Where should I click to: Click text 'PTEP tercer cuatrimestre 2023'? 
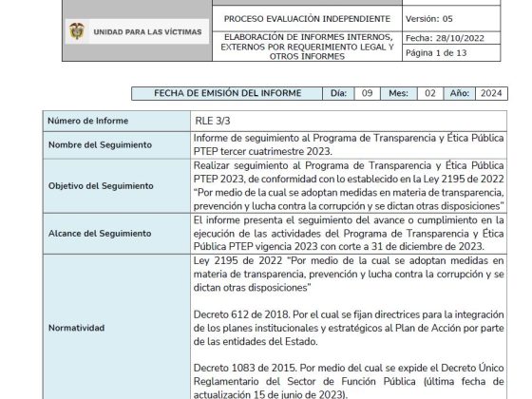pyautogui.click(x=262, y=151)
